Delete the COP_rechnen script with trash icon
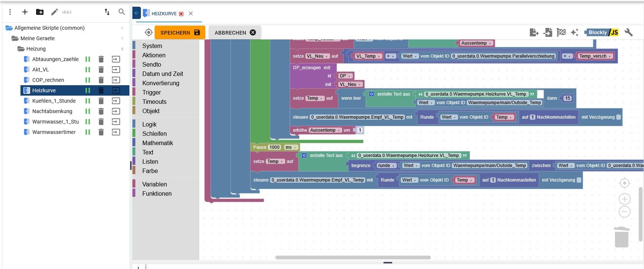The width and height of the screenshot is (644, 269). coord(101,80)
